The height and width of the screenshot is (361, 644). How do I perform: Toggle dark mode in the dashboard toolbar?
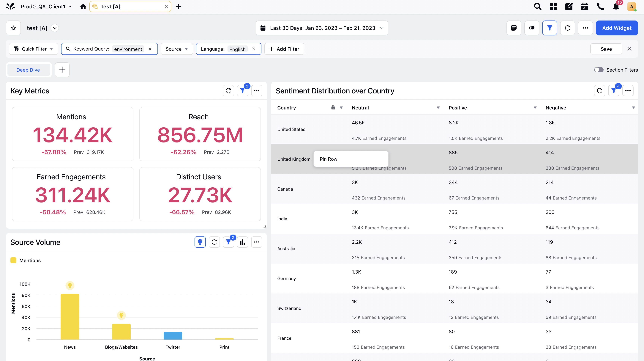coord(532,28)
